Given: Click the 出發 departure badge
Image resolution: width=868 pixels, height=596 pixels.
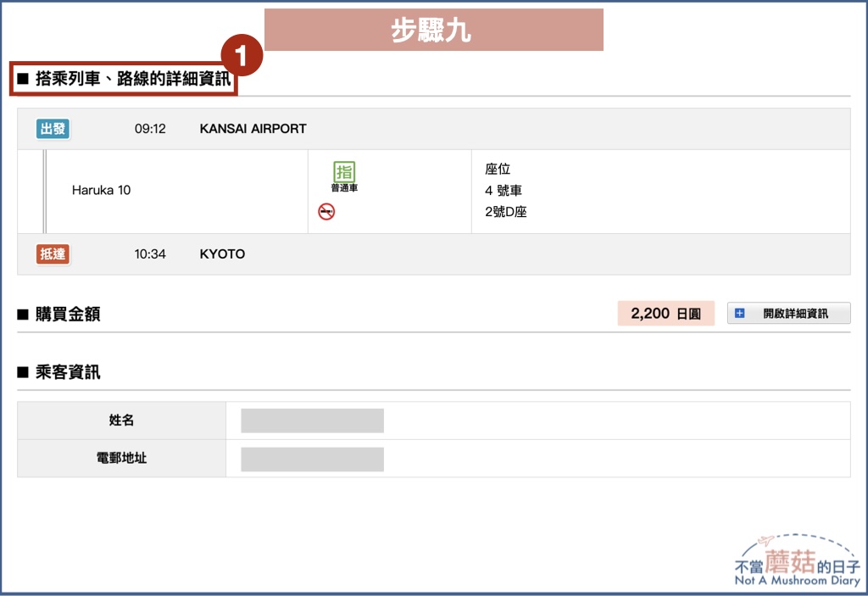Looking at the screenshot, I should (x=52, y=129).
